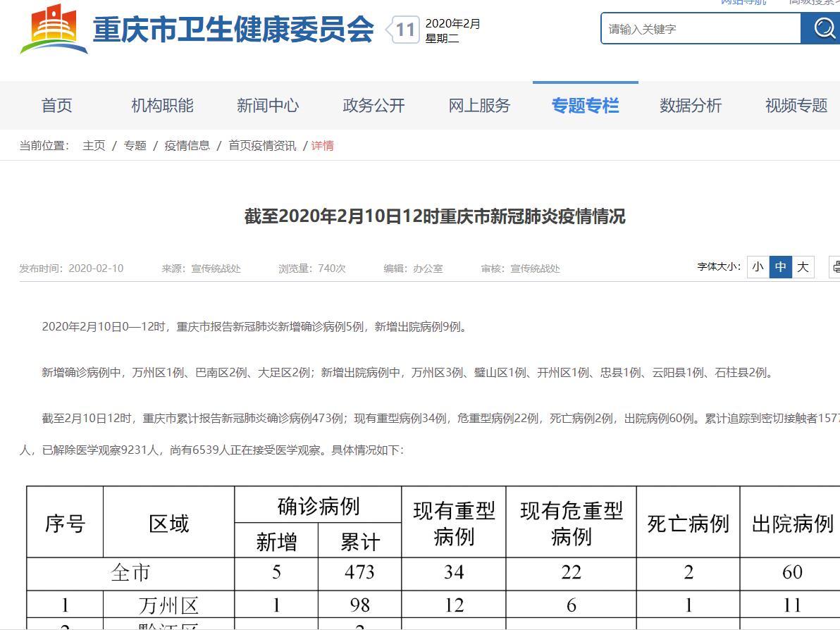
Task: Go to the 新闻中心 navigation tab
Action: [268, 106]
